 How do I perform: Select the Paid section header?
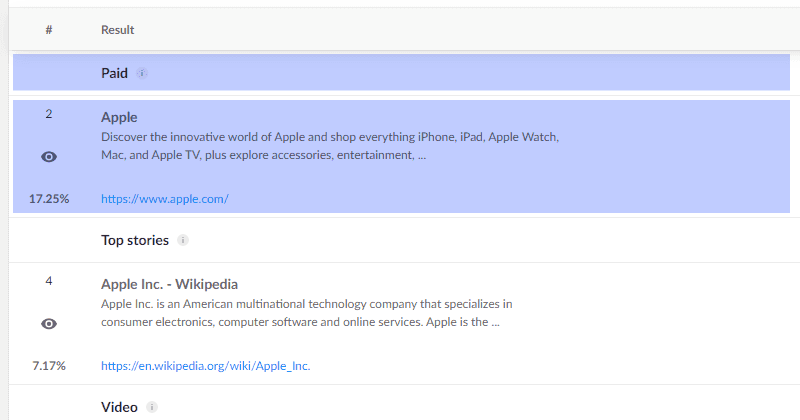[x=114, y=73]
